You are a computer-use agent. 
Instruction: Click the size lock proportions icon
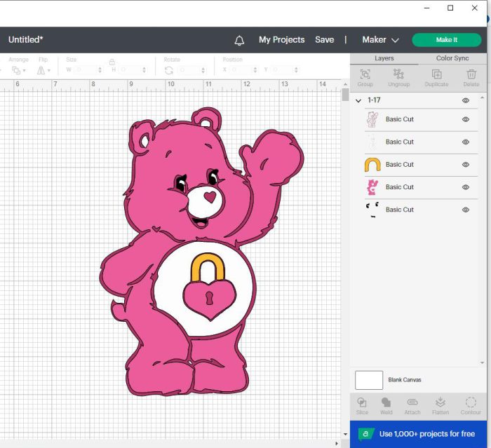[x=112, y=62]
